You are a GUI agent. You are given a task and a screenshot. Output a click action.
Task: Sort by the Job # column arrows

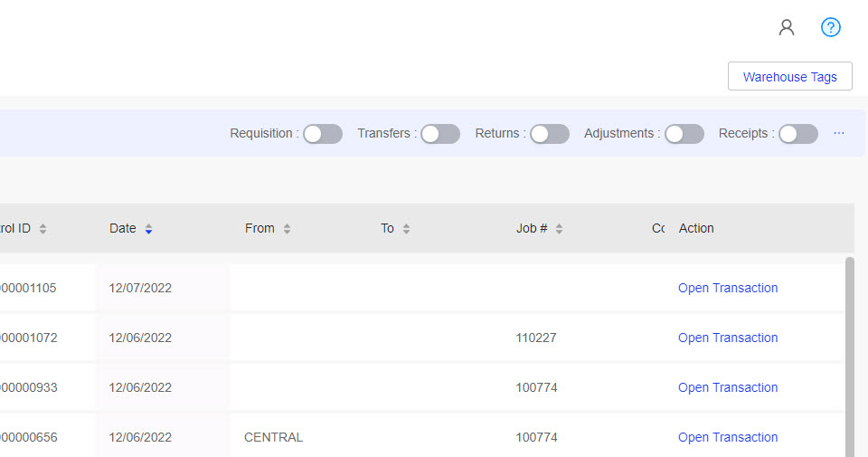click(559, 229)
